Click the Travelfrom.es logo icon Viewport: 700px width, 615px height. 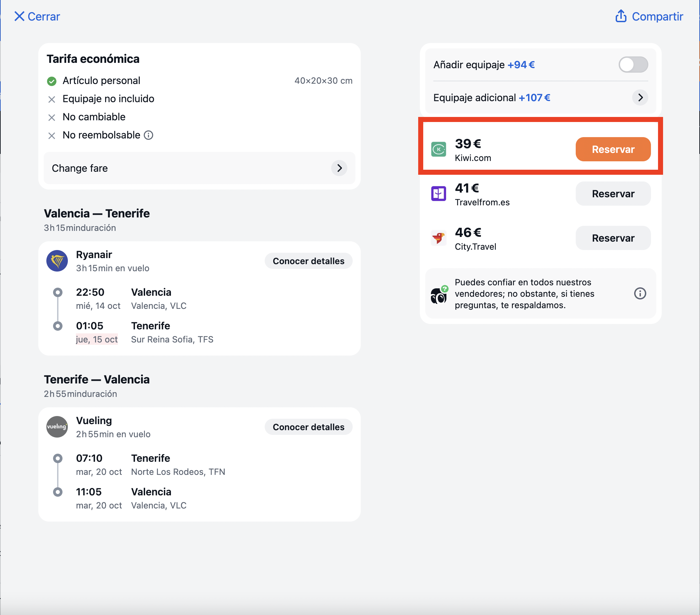click(438, 194)
